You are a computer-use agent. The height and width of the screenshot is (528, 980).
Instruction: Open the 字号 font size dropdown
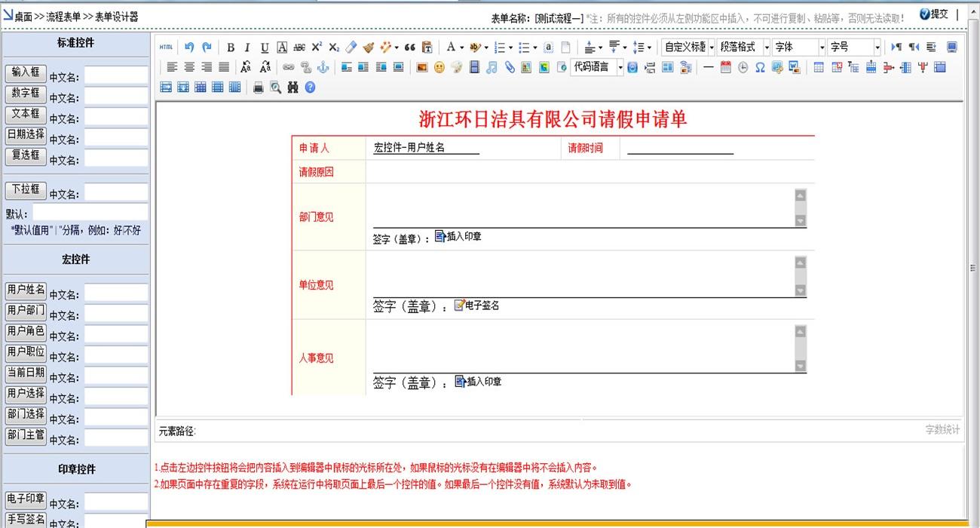[854, 48]
